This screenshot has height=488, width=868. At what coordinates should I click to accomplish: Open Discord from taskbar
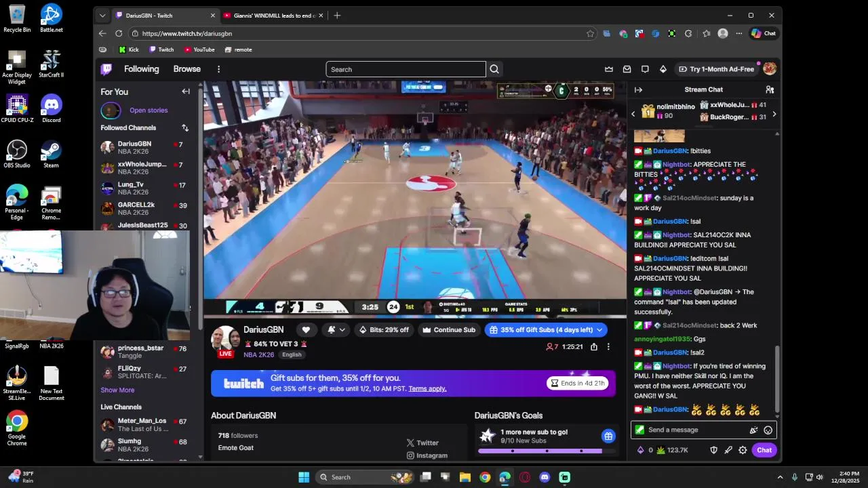pos(545,477)
